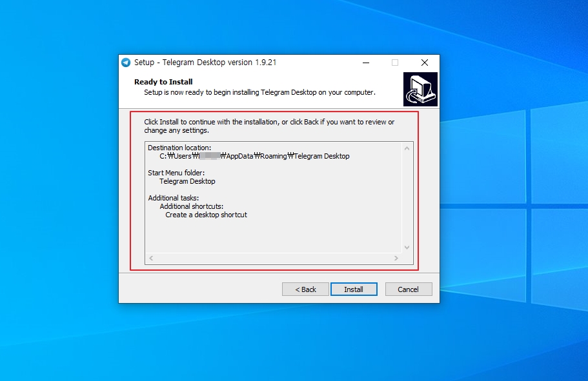Click the destination path ending in Telegram Desktop
This screenshot has width=588, height=381.
[x=254, y=156]
